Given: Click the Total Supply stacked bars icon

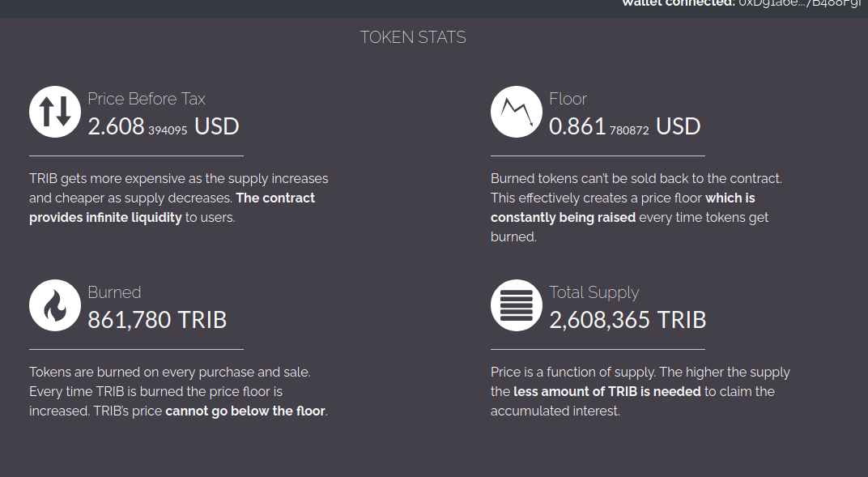Looking at the screenshot, I should (517, 305).
